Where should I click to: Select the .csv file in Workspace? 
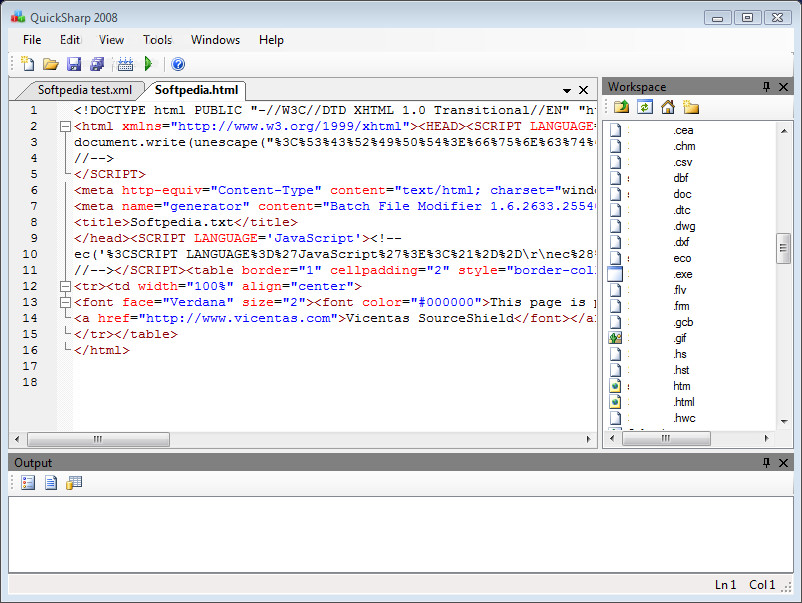pos(683,163)
